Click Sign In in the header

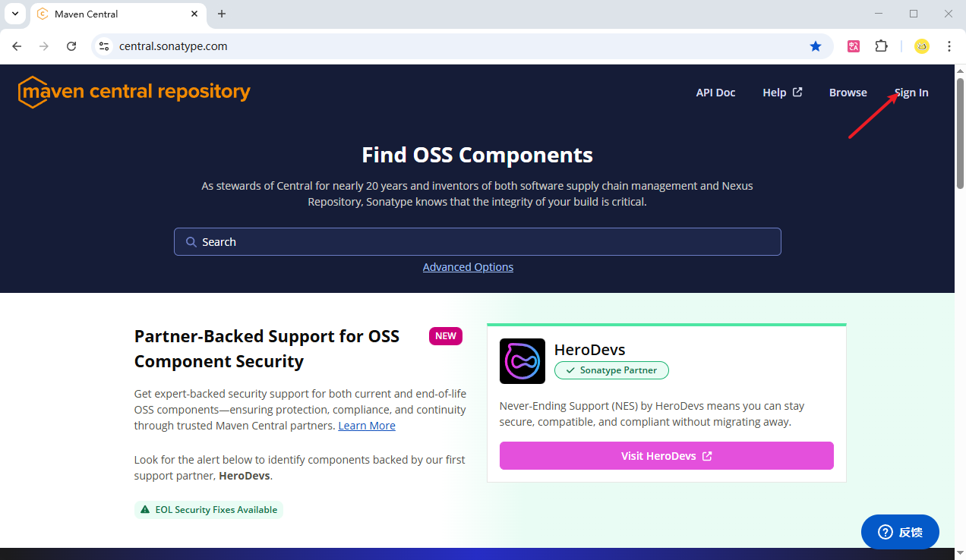pyautogui.click(x=911, y=93)
